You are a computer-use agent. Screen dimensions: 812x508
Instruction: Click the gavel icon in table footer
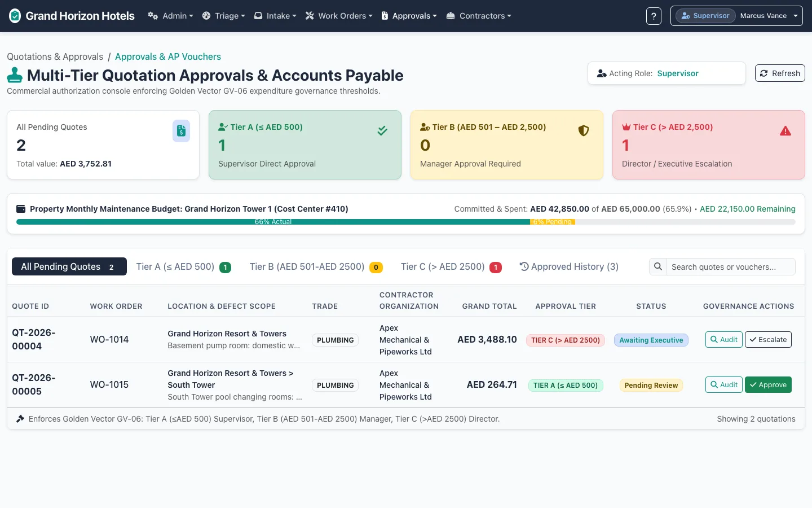coord(20,419)
